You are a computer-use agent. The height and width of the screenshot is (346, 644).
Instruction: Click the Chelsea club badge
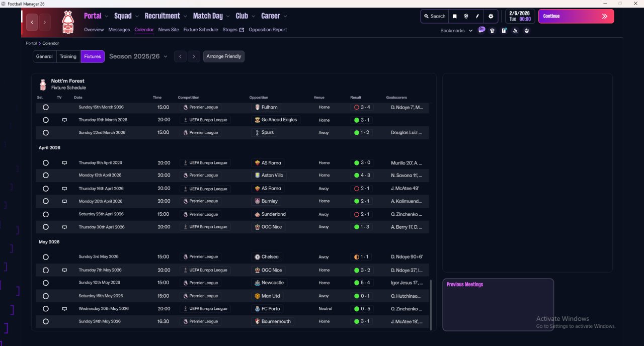(x=258, y=257)
